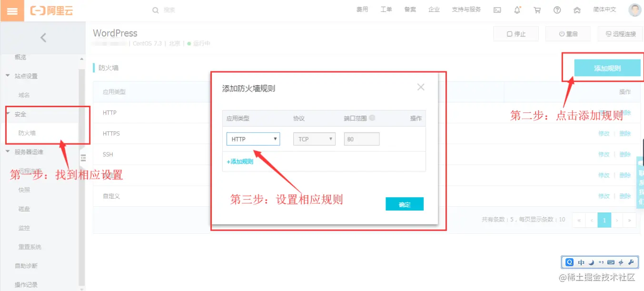Open 自助诊断 in the sidebar
The width and height of the screenshot is (644, 291).
point(26,265)
